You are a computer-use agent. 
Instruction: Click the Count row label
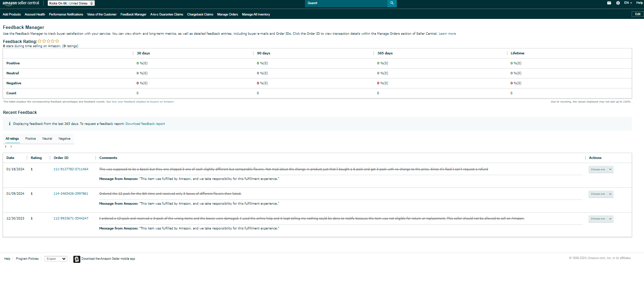(11, 93)
